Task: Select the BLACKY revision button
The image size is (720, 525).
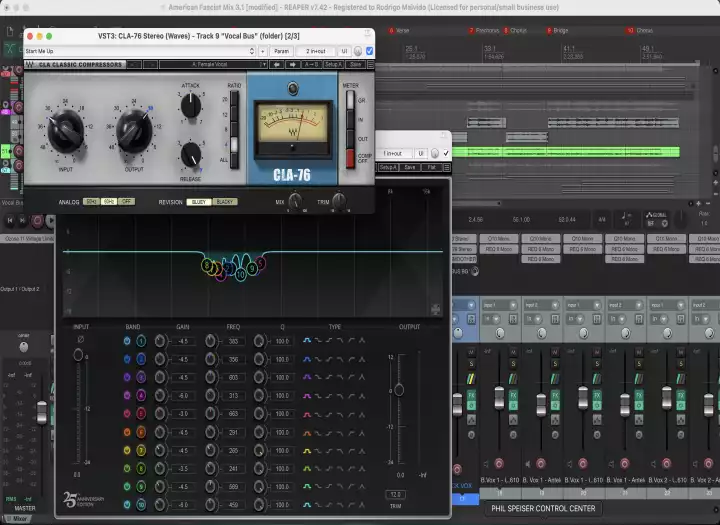Action: [x=225, y=202]
